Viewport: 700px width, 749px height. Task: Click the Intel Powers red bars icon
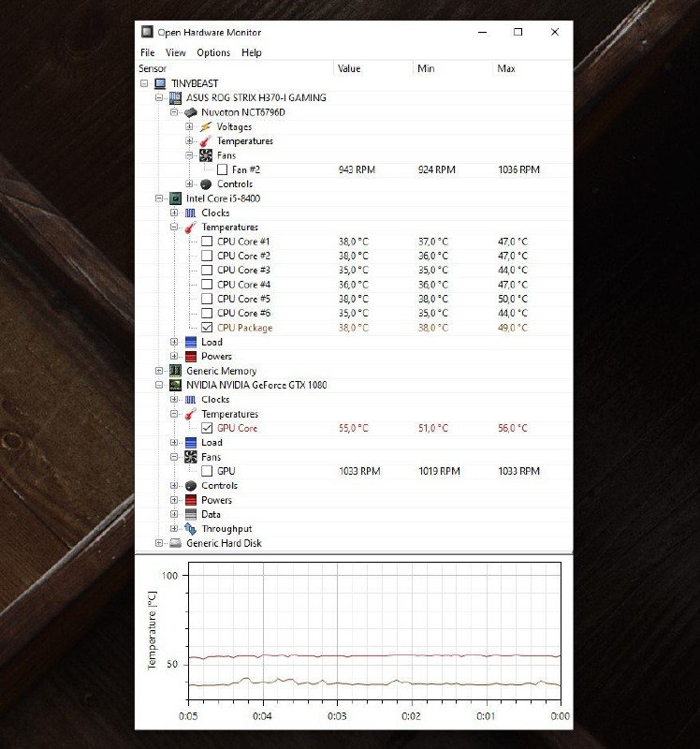pos(191,357)
